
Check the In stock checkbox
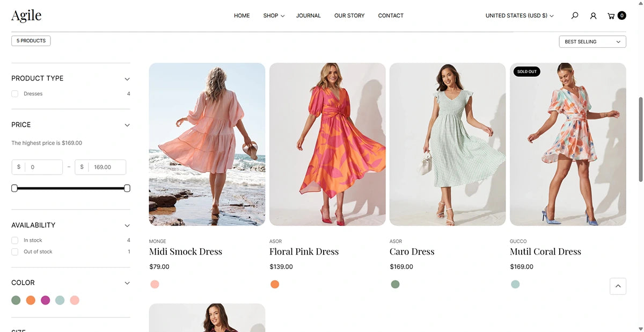(15, 240)
